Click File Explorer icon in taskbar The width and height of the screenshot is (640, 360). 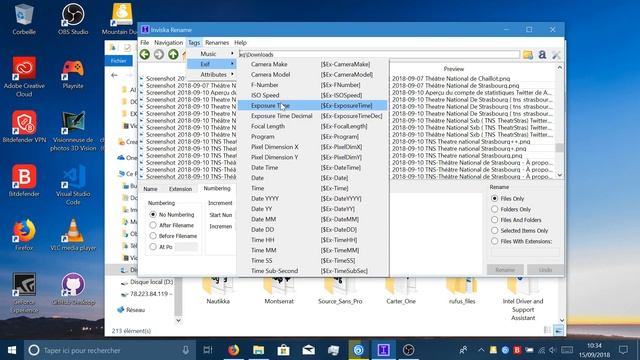[x=258, y=350]
